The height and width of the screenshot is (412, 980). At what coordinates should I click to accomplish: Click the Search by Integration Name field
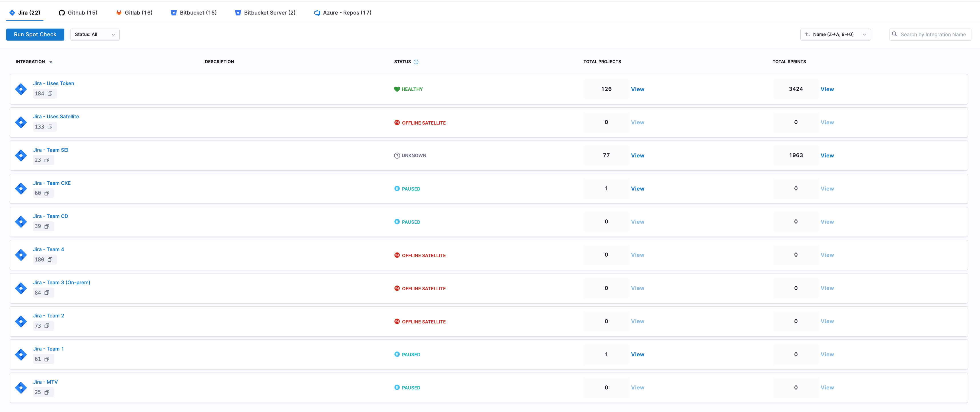pyautogui.click(x=934, y=34)
